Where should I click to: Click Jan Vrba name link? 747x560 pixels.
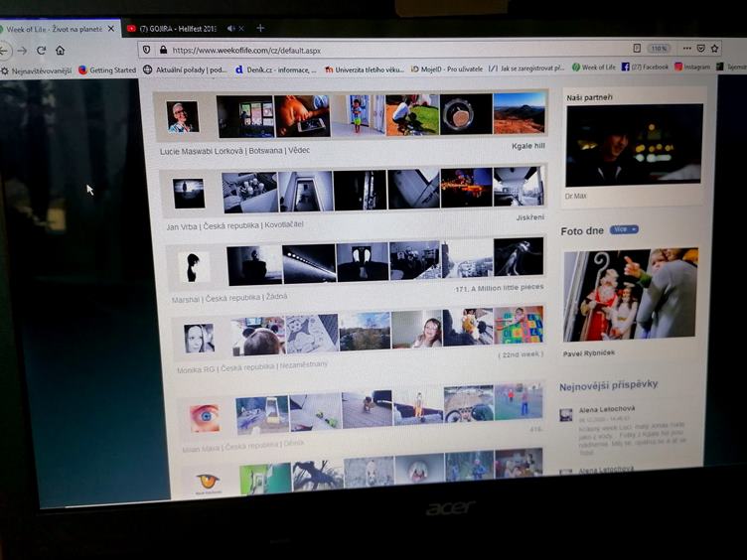point(182,227)
